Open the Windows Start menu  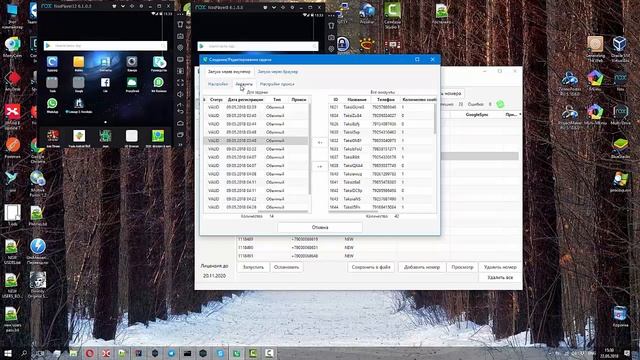8,353
